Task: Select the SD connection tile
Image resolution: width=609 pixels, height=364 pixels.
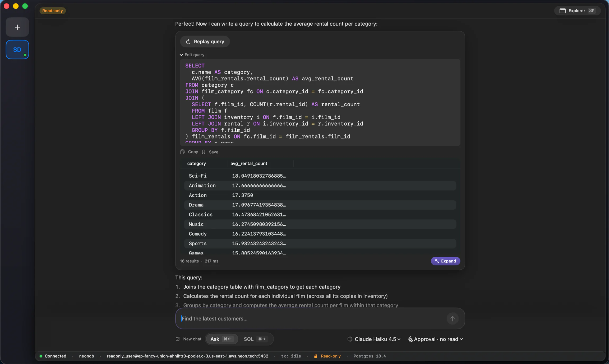Action: coord(17,49)
